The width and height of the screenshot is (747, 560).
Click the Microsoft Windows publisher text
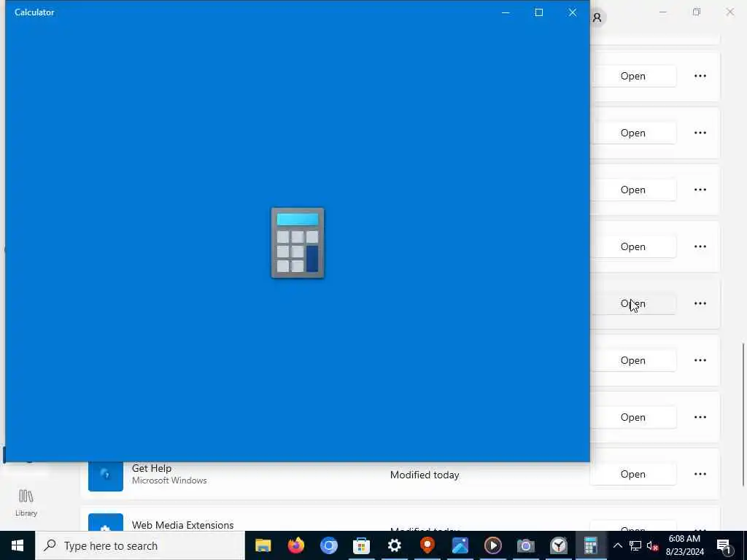[x=169, y=481]
